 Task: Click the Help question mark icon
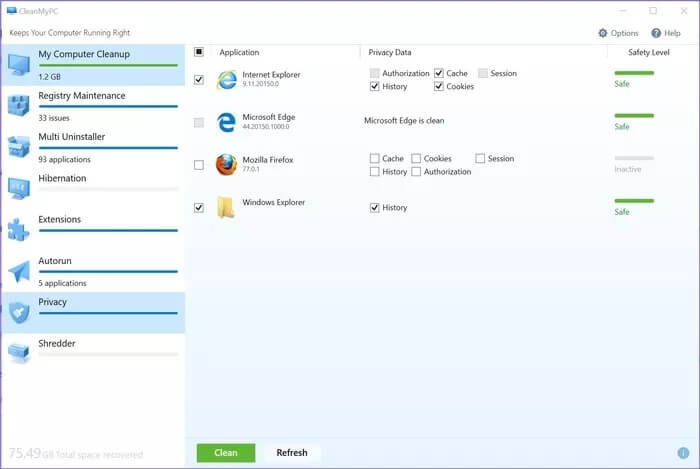tap(656, 33)
